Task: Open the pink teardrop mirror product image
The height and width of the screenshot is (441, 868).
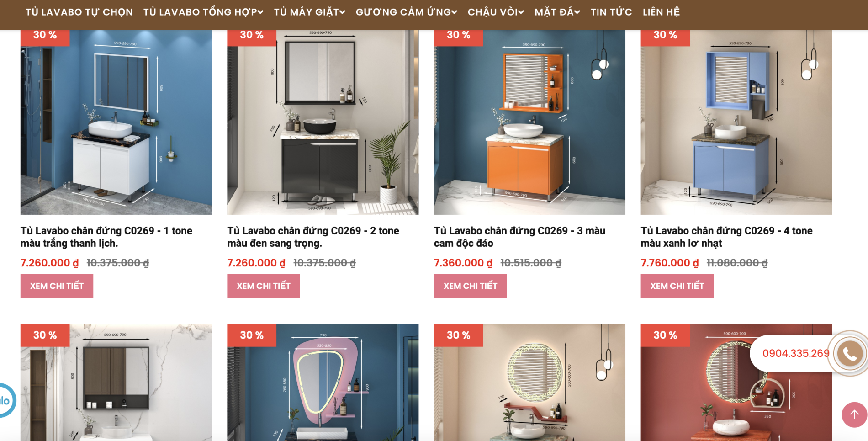Action: (x=323, y=382)
